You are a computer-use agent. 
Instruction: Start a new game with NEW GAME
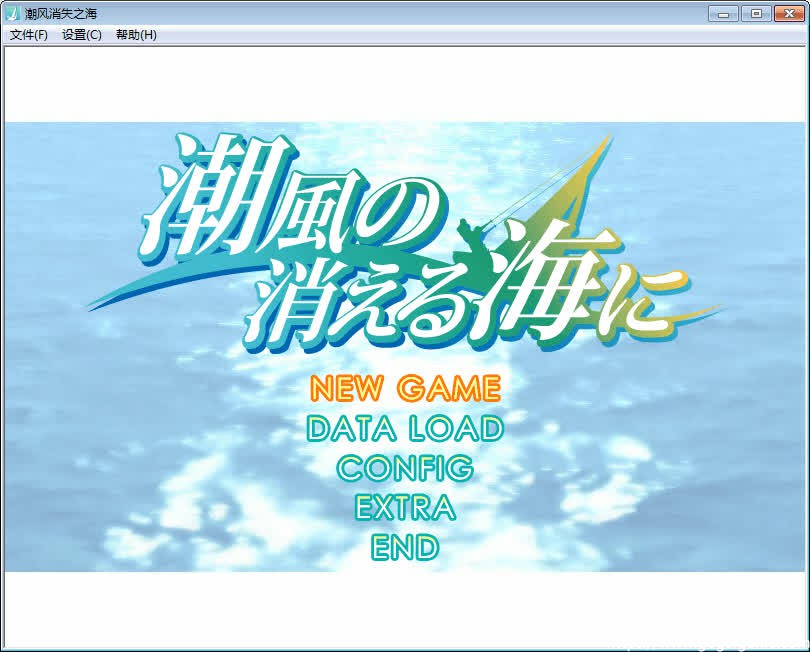click(x=405, y=388)
